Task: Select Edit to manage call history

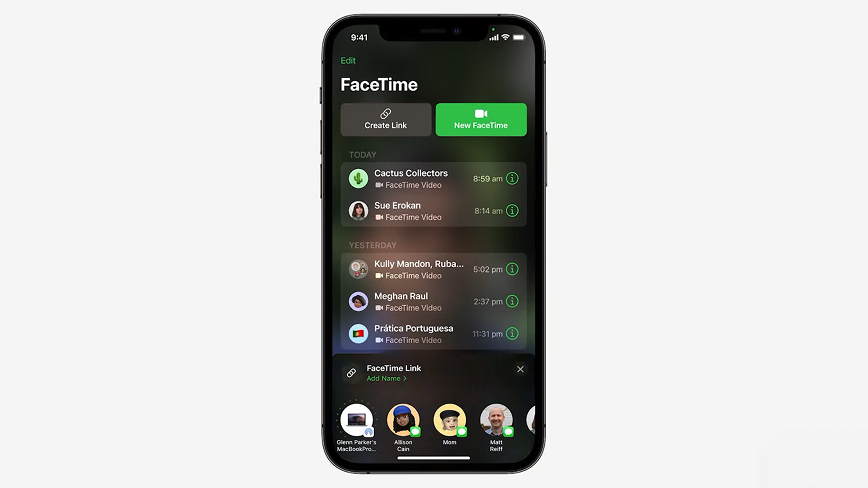Action: tap(348, 60)
